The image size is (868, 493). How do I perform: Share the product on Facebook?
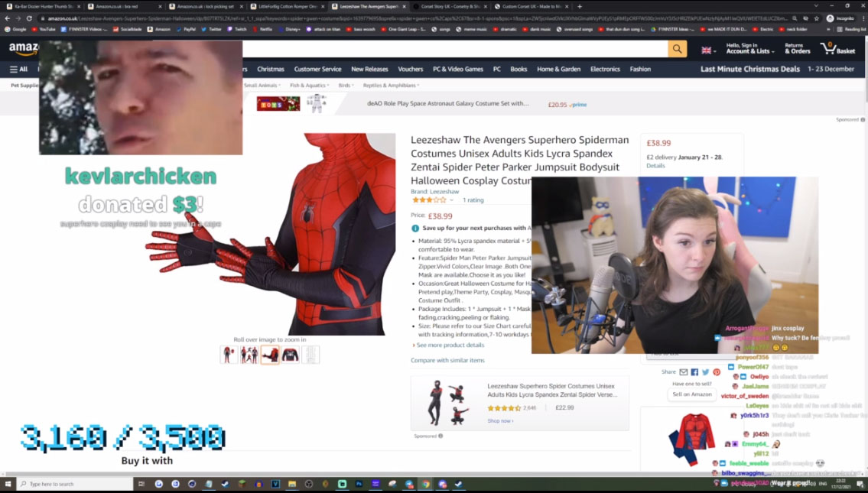tap(694, 372)
